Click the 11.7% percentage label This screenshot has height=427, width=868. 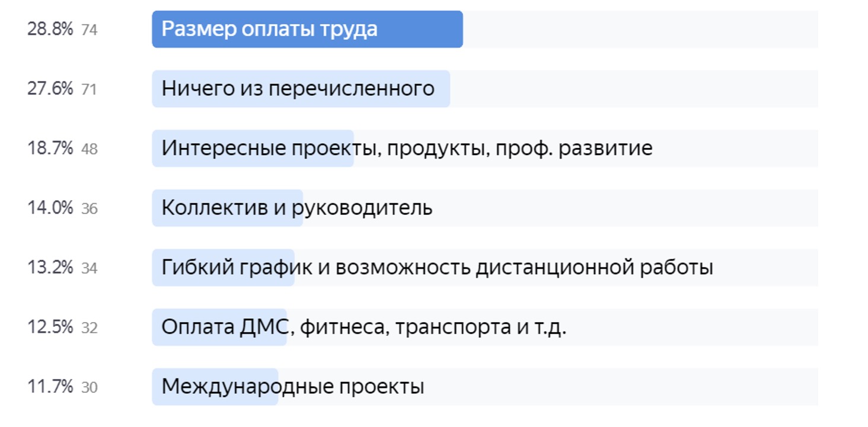(50, 387)
